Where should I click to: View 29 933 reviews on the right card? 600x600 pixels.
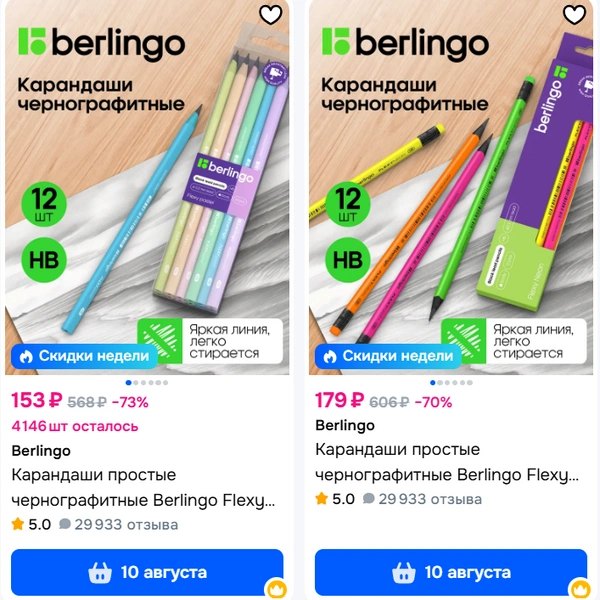click(423, 499)
